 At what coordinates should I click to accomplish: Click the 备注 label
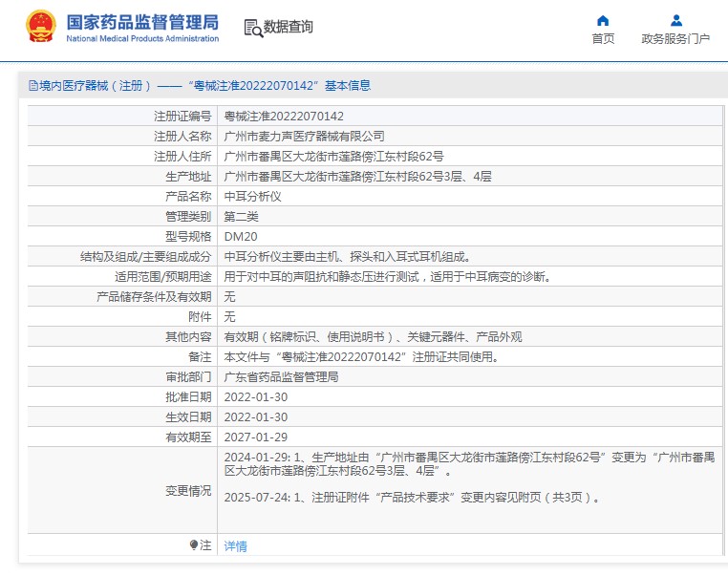[200, 357]
